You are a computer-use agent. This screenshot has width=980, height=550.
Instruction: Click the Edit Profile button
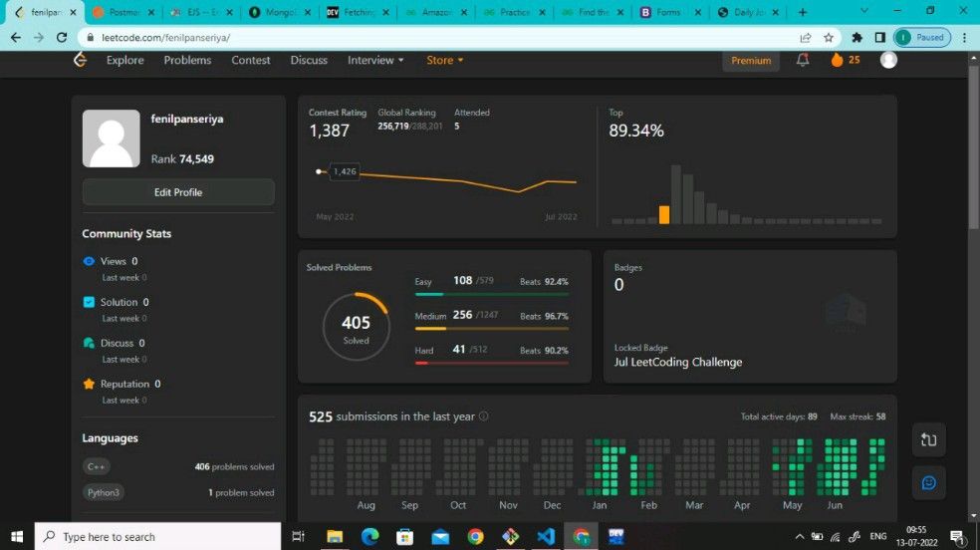click(x=178, y=192)
